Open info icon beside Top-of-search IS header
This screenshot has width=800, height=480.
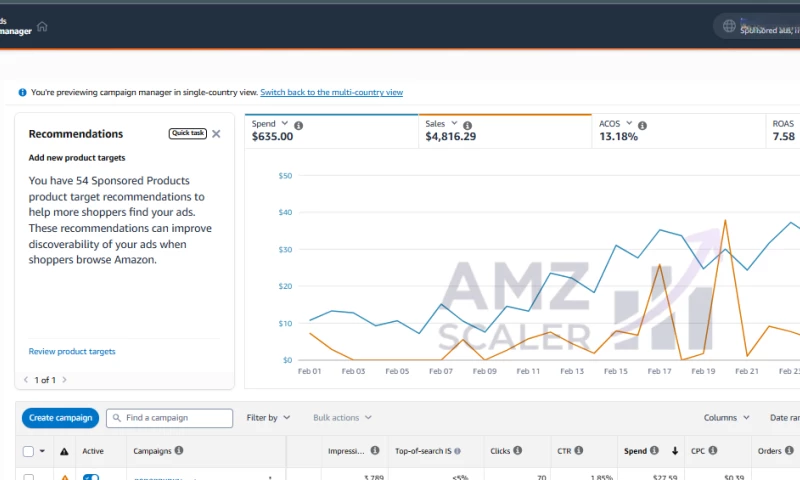pos(458,451)
